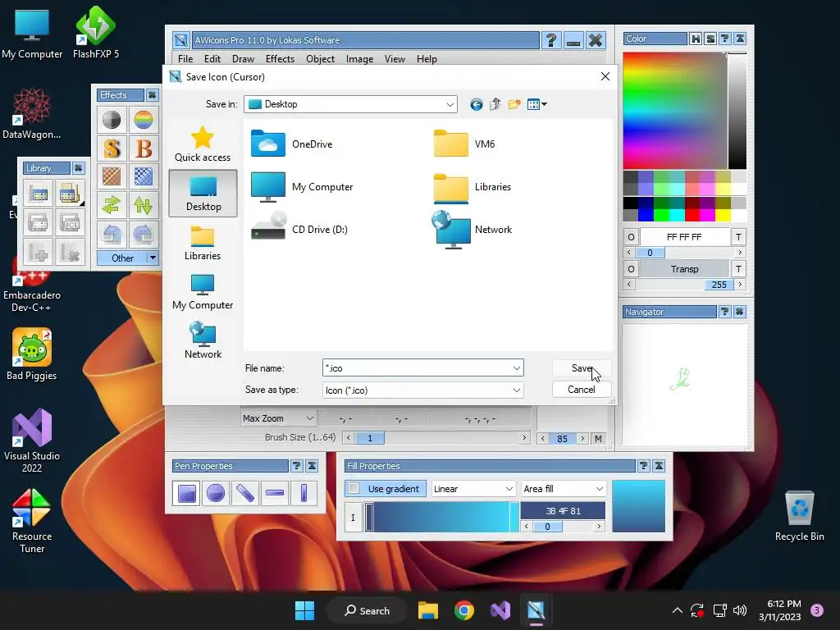Click the horizontal flip green arrows icon
Image resolution: width=840 pixels, height=630 pixels.
point(112,204)
